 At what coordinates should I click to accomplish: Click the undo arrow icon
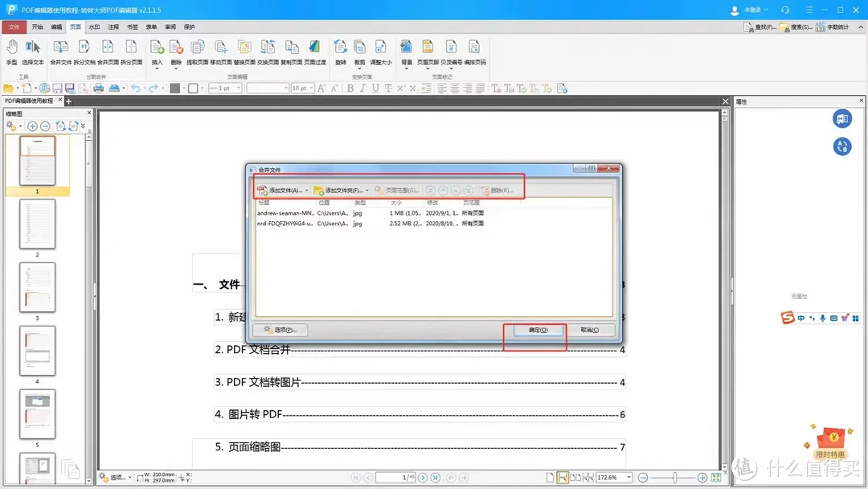136,88
